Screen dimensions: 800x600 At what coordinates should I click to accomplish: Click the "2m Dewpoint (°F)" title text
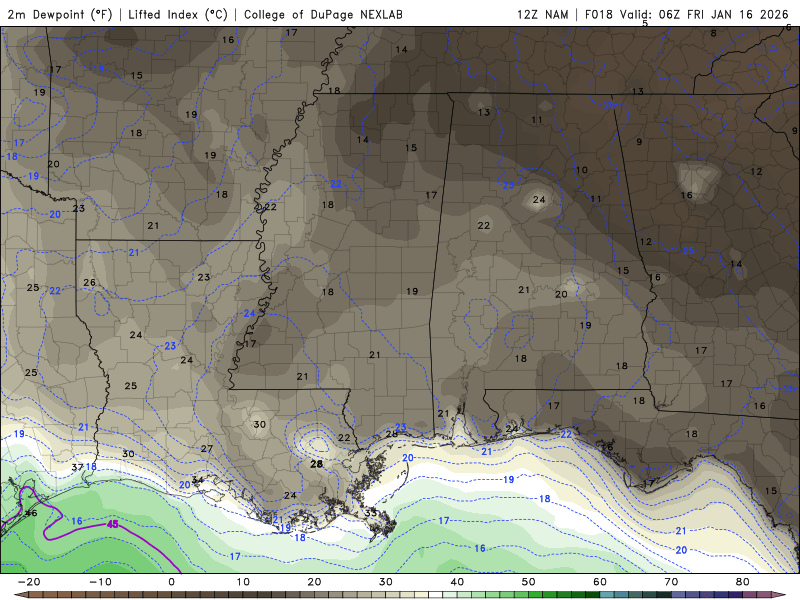[60, 14]
